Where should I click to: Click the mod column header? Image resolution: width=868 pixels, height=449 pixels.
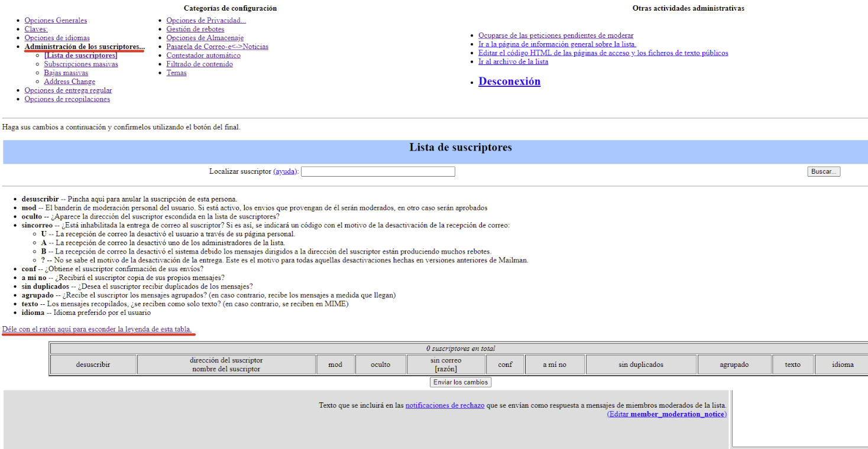(x=335, y=365)
